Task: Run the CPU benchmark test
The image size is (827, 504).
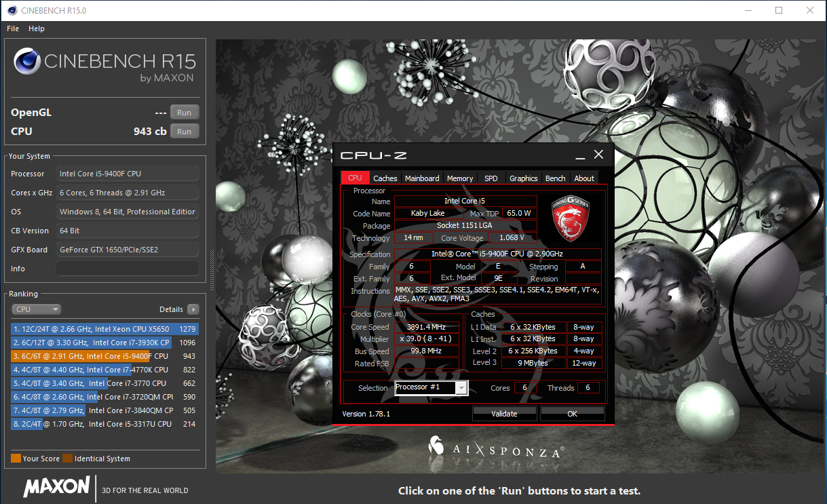Action: [x=184, y=132]
